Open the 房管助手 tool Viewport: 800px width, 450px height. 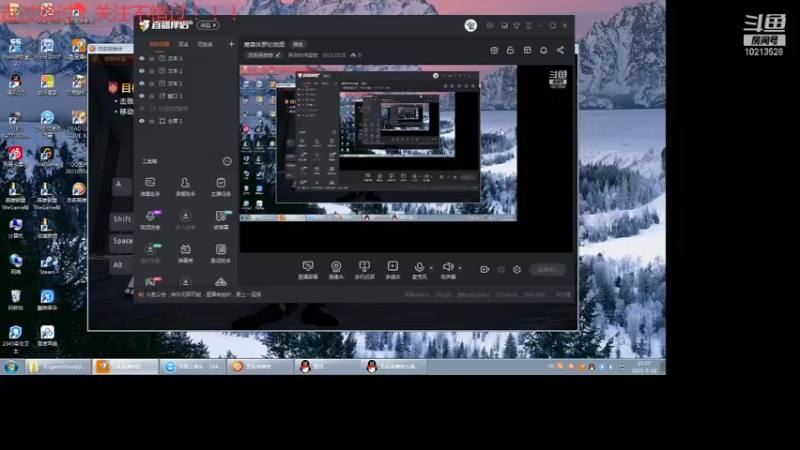click(x=185, y=187)
